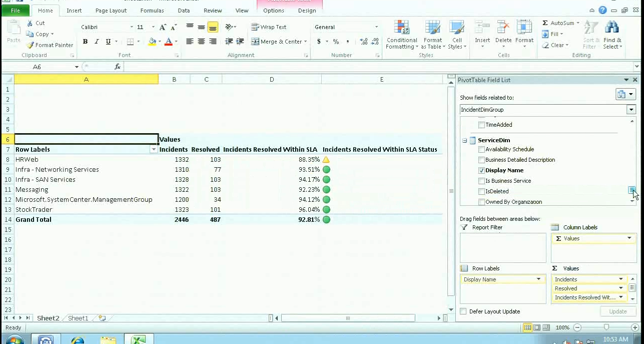Open the Display Name row field dropdown

539,279
